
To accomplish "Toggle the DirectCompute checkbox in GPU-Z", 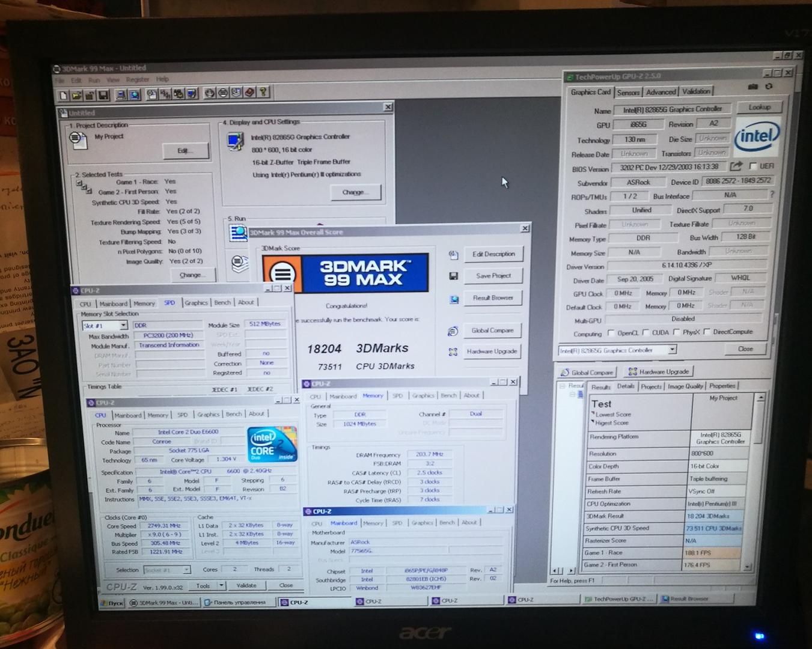I will [x=707, y=331].
